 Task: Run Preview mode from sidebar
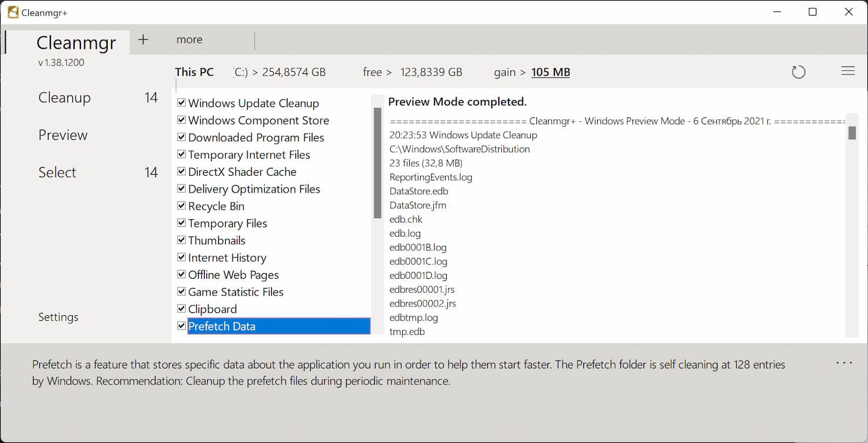point(63,135)
